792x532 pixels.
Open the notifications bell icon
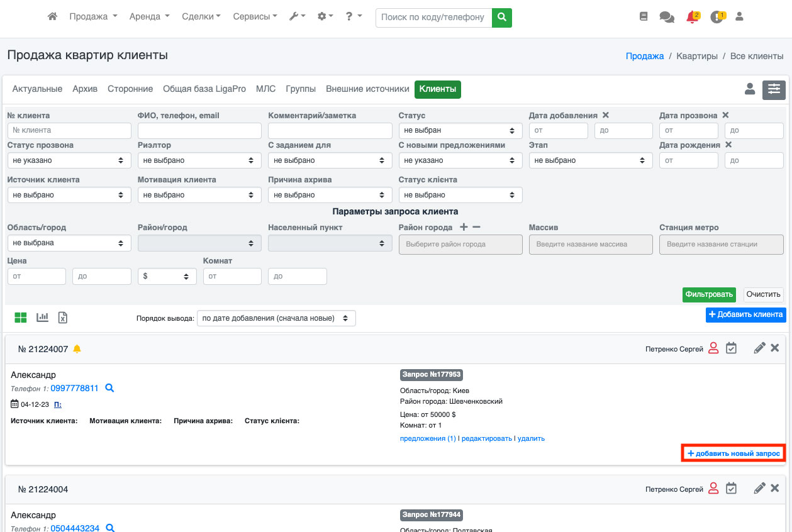coord(692,18)
